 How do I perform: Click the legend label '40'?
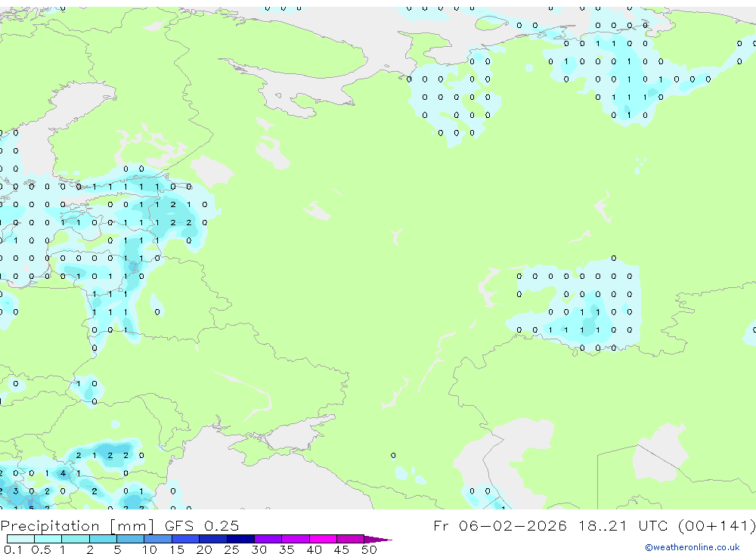[314, 549]
